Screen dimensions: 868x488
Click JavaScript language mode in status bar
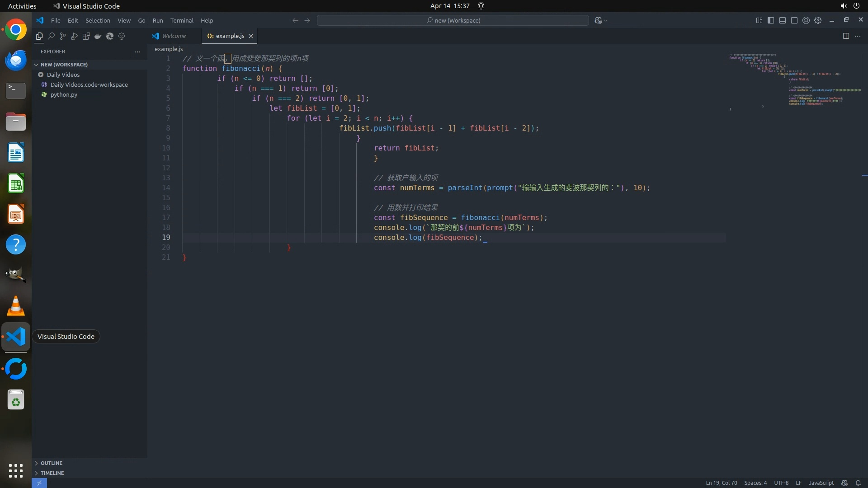click(821, 483)
